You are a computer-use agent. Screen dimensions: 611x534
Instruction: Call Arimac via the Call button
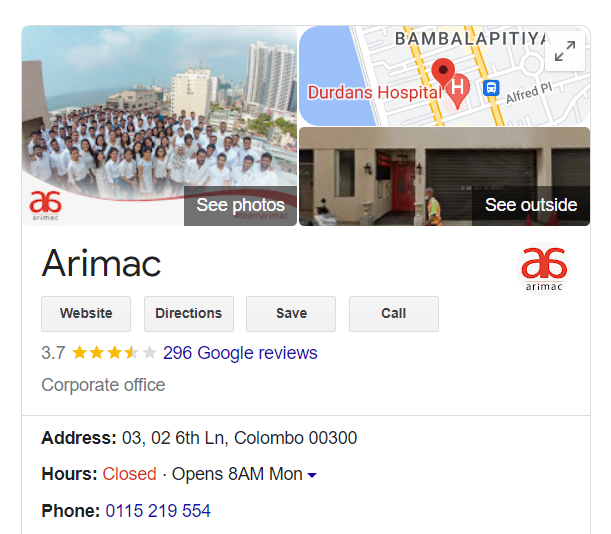(x=394, y=314)
